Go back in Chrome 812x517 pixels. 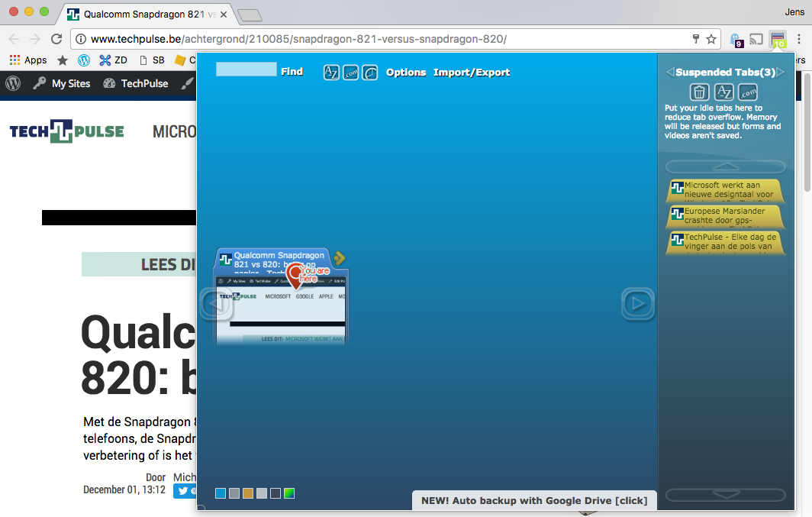(x=14, y=39)
